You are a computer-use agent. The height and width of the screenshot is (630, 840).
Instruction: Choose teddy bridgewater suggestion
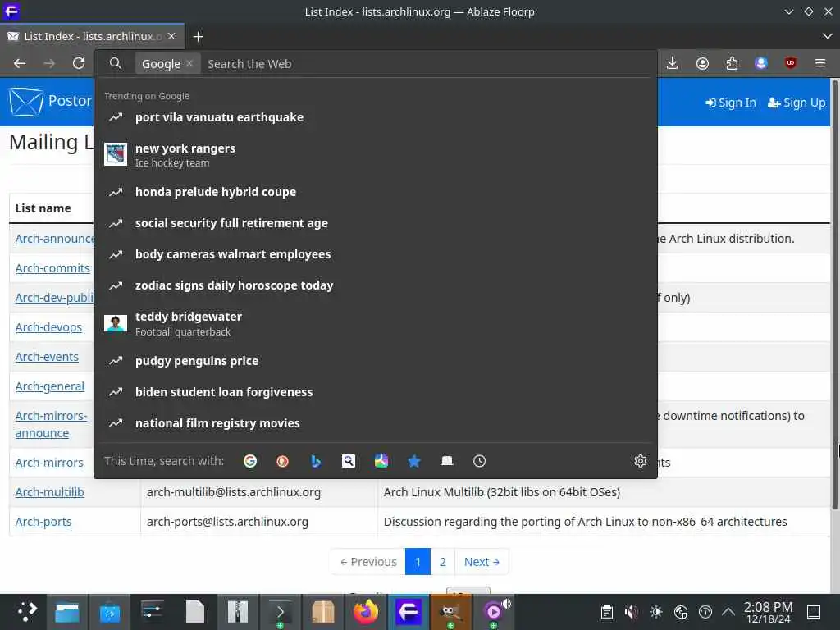[x=375, y=323]
